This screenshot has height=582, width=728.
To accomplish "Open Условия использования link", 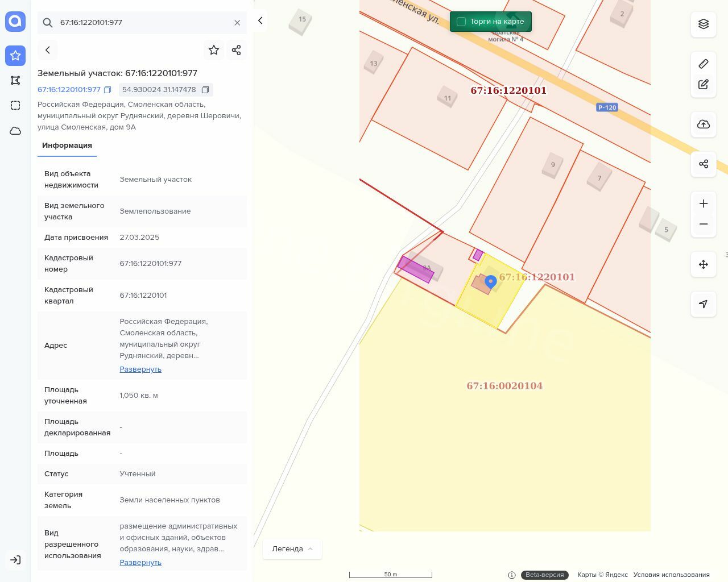I will pos(671,575).
